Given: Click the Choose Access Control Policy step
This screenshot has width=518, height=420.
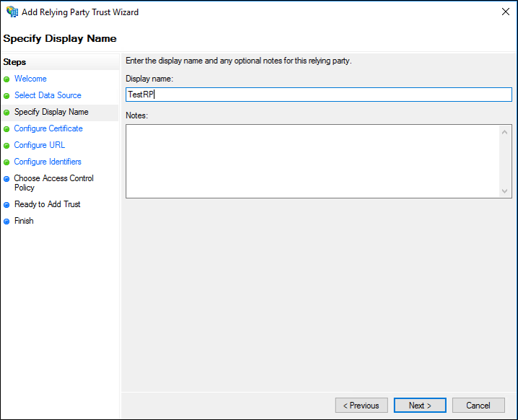Looking at the screenshot, I should tap(53, 183).
